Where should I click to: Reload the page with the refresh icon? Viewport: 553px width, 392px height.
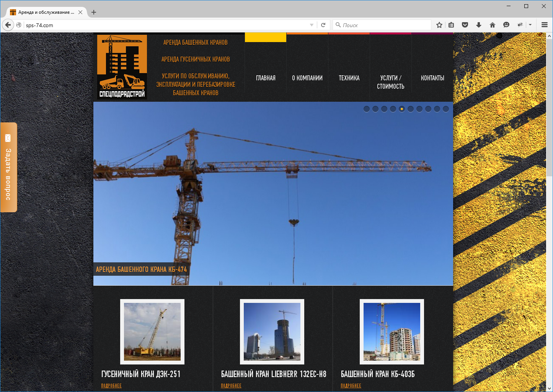323,25
